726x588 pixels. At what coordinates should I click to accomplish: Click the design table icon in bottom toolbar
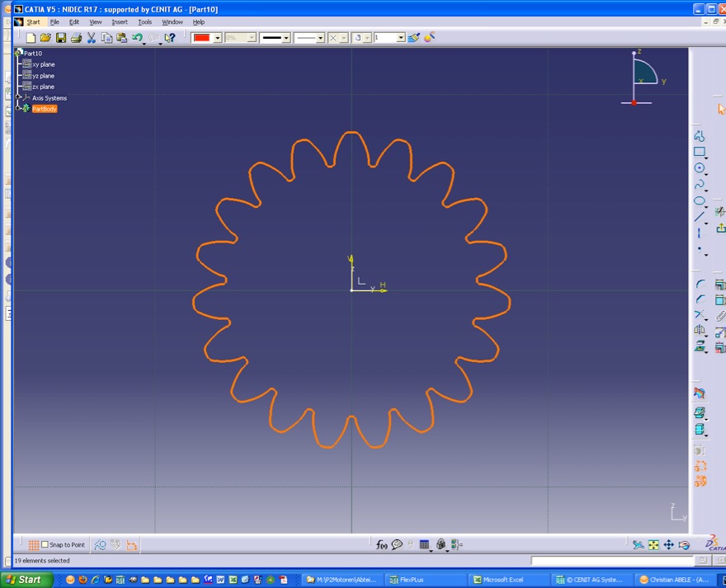[425, 545]
